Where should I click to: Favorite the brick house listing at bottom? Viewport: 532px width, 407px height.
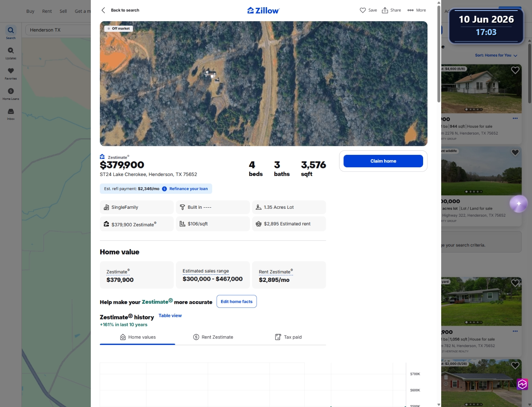coord(515,365)
